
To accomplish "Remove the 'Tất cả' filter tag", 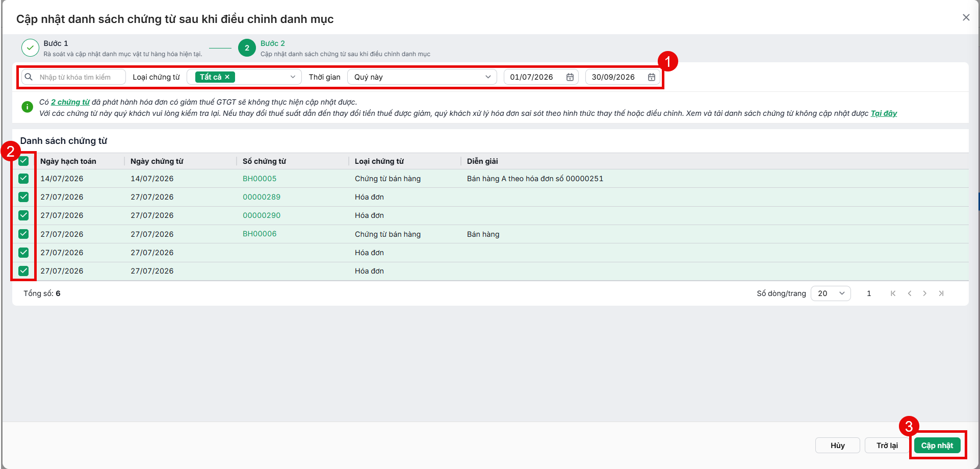I will pos(227,77).
